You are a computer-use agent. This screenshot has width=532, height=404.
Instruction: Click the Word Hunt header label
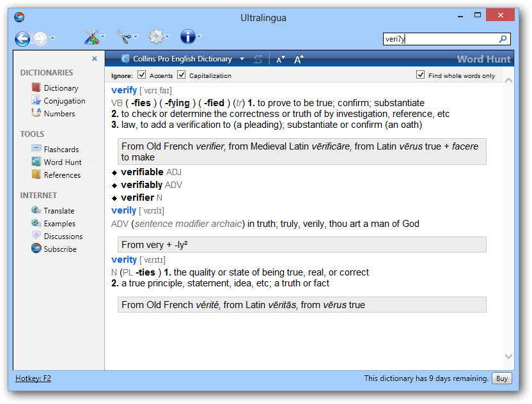483,59
